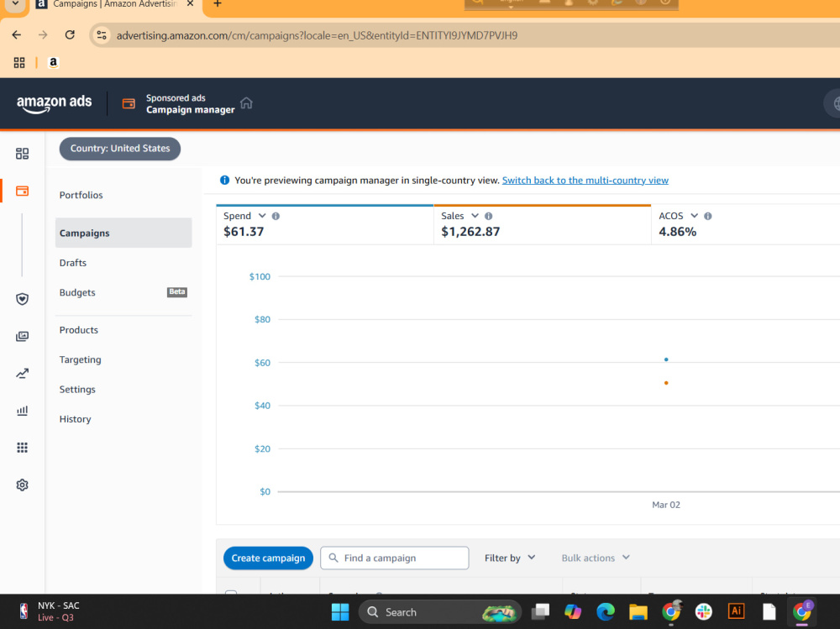Reload the page with refresh icon

[x=70, y=34]
